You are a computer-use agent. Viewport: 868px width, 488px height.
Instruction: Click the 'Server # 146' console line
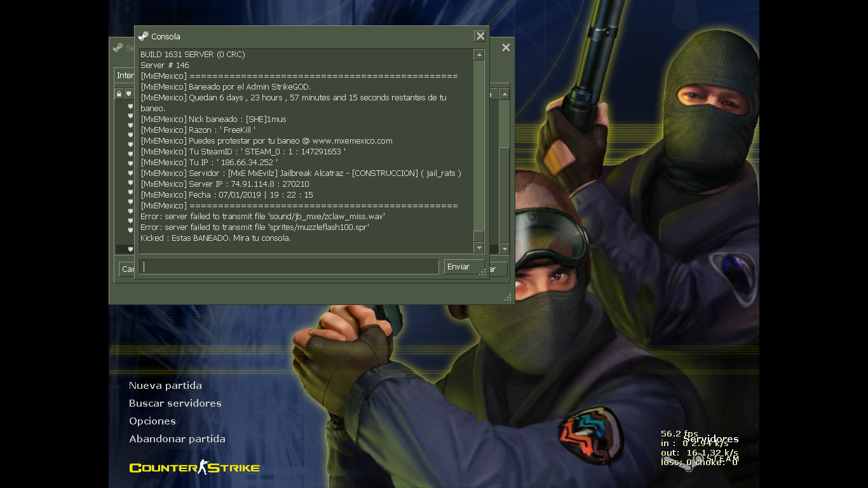[x=165, y=65]
